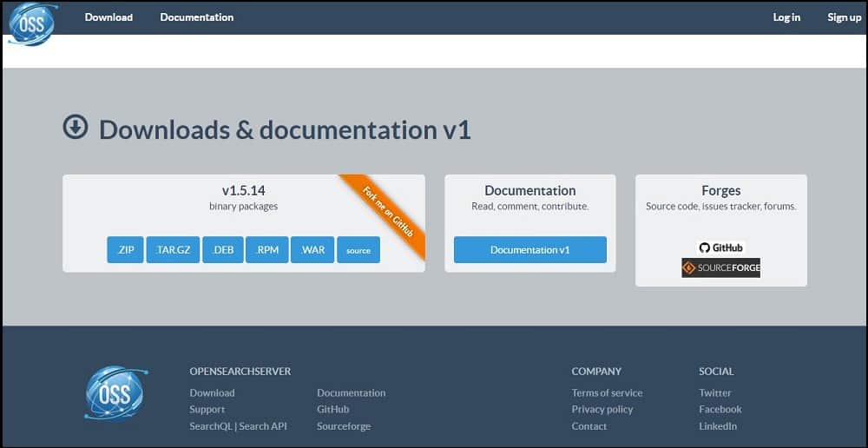Open footer Sourceforge text link
The height and width of the screenshot is (448, 868).
click(344, 425)
